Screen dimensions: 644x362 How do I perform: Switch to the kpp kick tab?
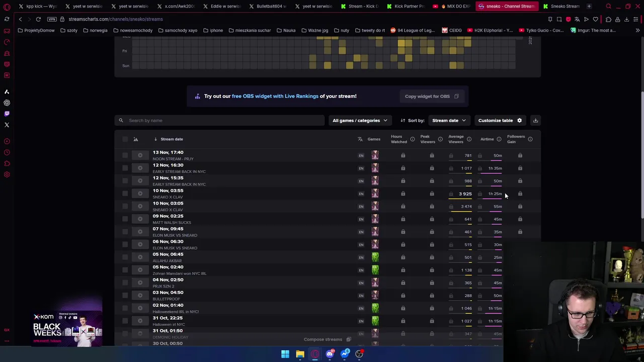[37, 6]
